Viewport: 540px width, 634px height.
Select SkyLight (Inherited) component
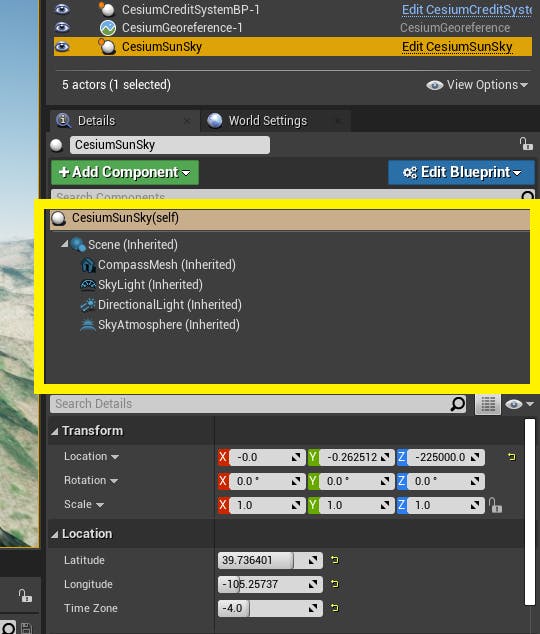[150, 285]
